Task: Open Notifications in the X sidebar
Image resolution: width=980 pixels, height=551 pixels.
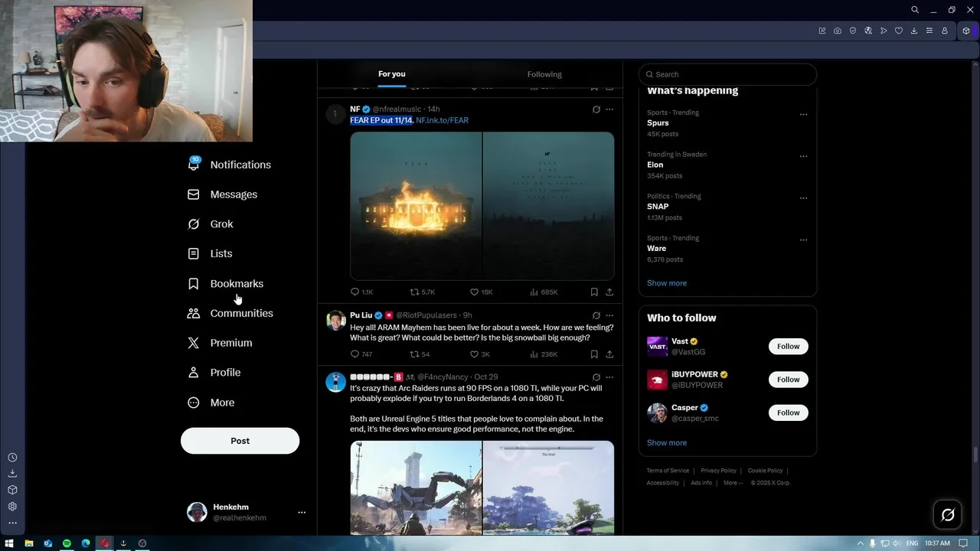Action: (229, 165)
